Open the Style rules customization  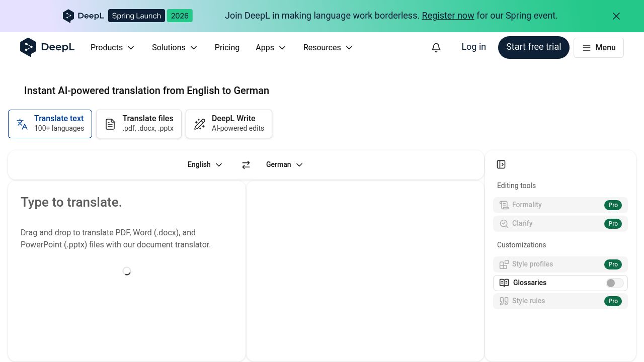[x=560, y=301]
